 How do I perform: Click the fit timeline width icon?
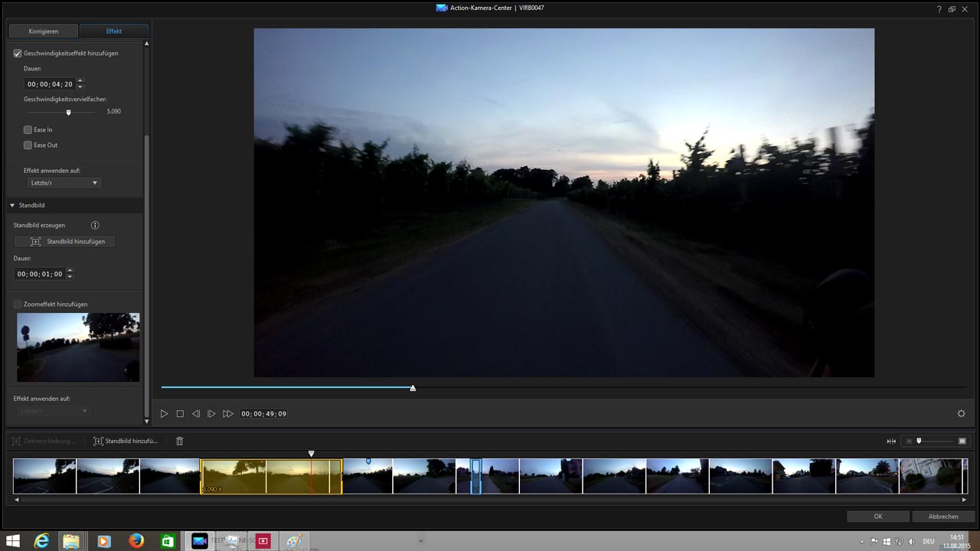(891, 442)
